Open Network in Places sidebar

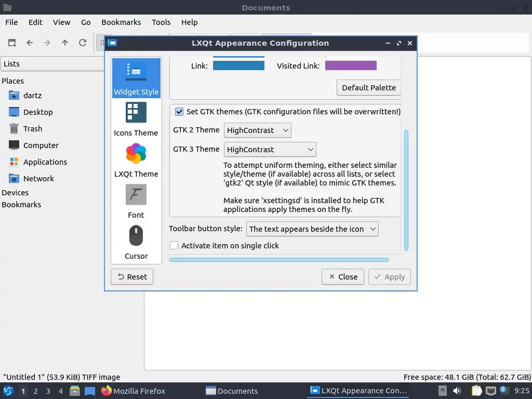coord(31,179)
